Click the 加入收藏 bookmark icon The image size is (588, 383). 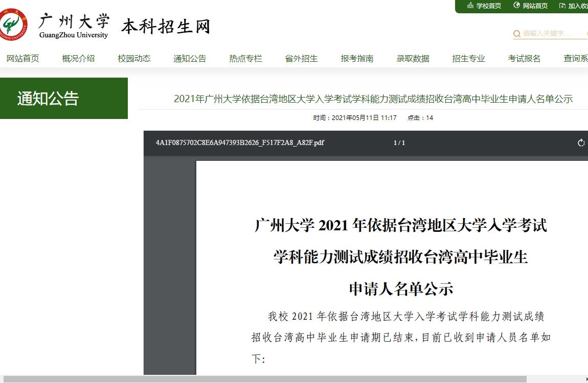tap(562, 6)
